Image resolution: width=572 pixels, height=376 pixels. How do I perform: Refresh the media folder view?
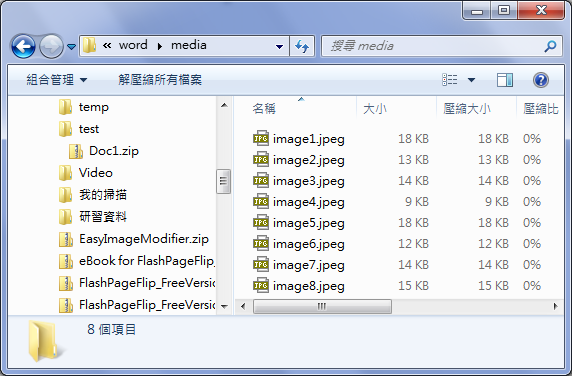[302, 46]
